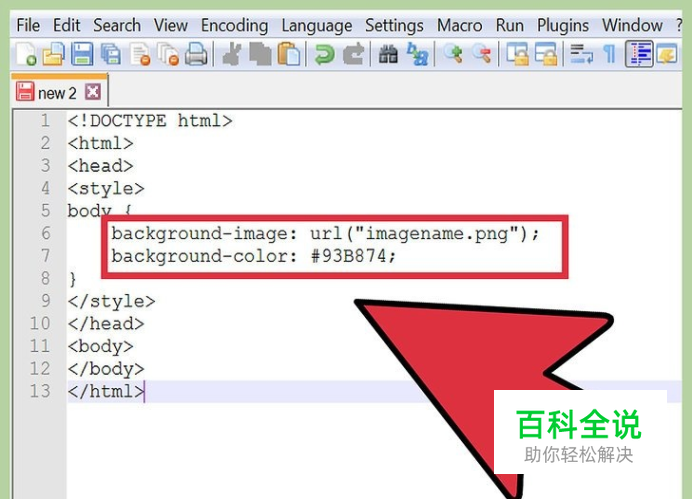Click the <body> tag on line 11
The image size is (692, 499).
pos(101,347)
